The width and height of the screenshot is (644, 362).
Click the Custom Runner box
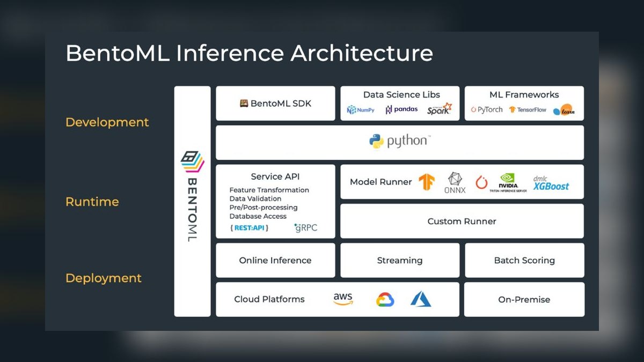[462, 221]
